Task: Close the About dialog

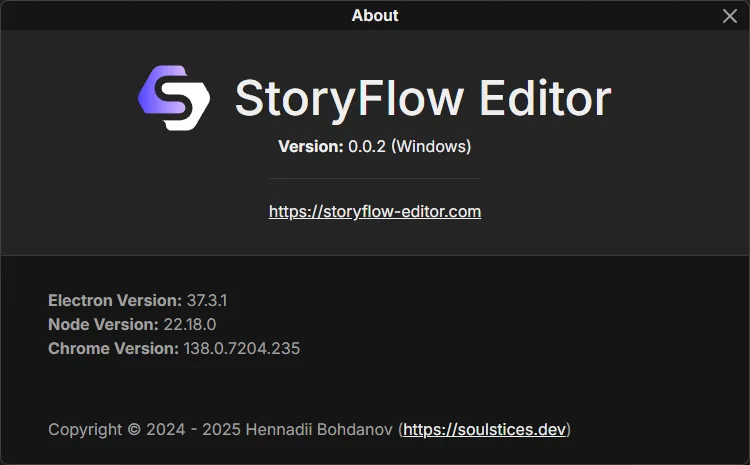Action: [730, 15]
